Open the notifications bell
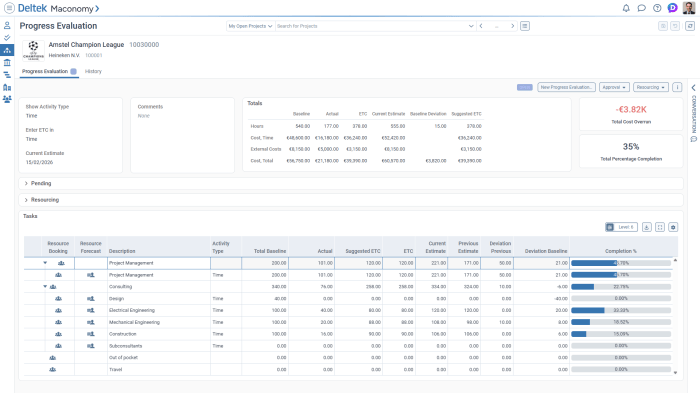Viewport: 700px width, 393px height. tap(626, 8)
